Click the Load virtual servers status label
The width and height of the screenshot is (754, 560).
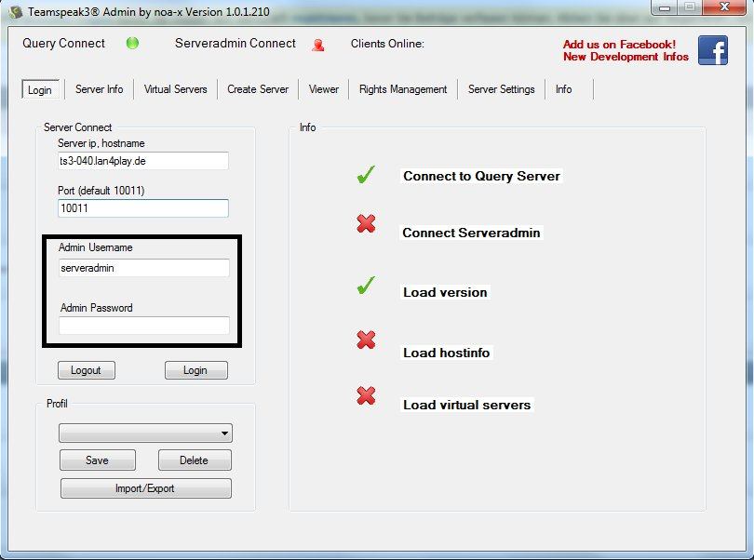point(467,405)
